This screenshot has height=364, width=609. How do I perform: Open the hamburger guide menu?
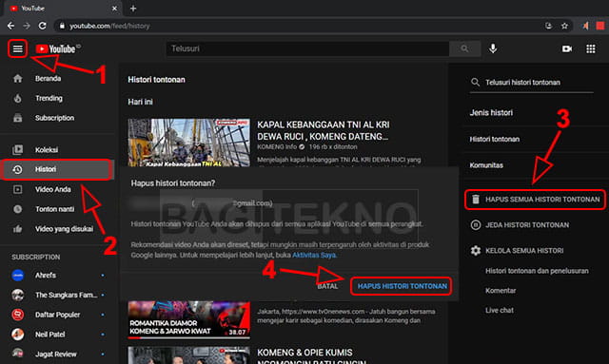tap(17, 48)
